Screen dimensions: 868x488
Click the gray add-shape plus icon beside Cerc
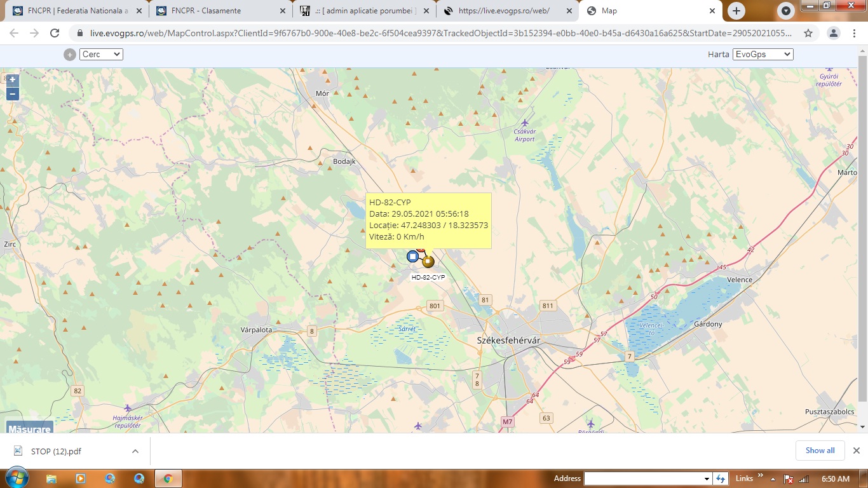click(x=70, y=55)
